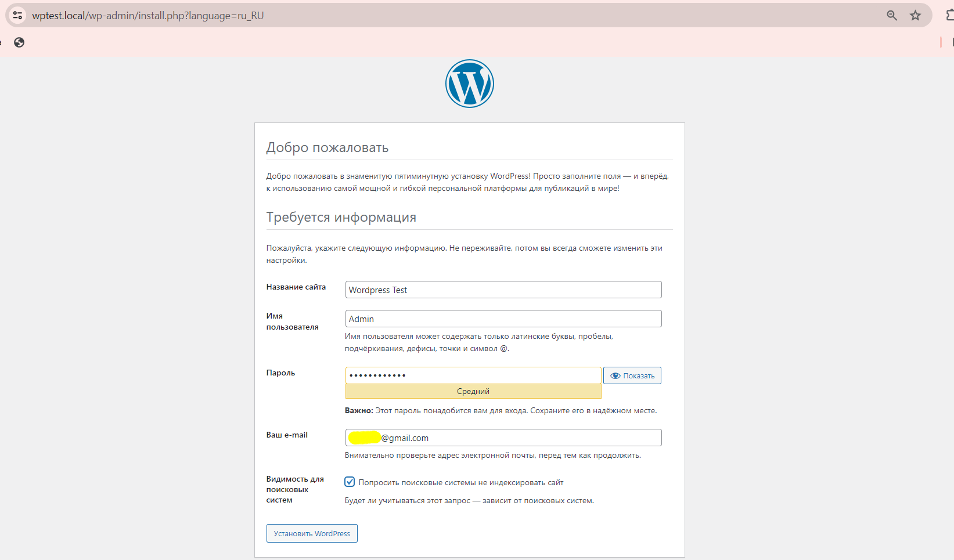Click the Установить WordPress button
Viewport: 954px width, 560px height.
click(312, 533)
